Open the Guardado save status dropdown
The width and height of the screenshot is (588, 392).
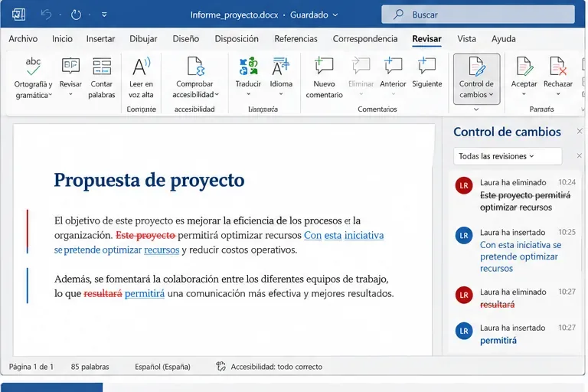pos(314,15)
